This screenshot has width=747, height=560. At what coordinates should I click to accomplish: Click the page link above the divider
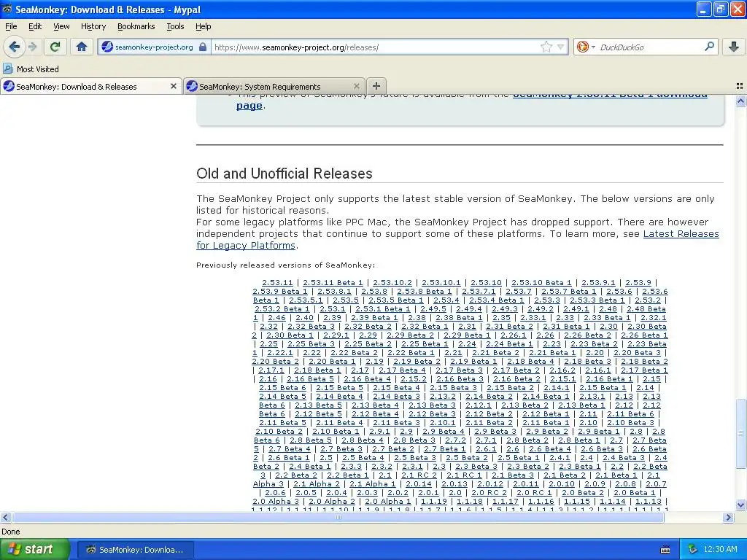(x=249, y=106)
